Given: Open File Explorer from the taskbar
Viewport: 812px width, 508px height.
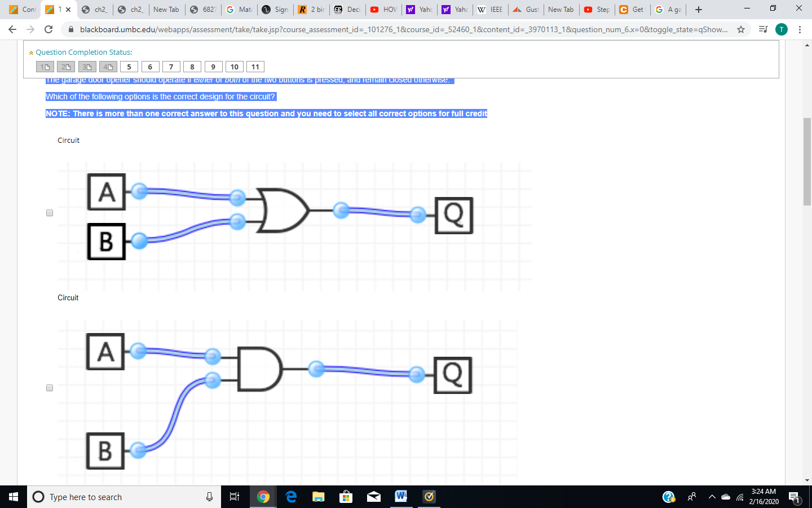Looking at the screenshot, I should coord(319,497).
